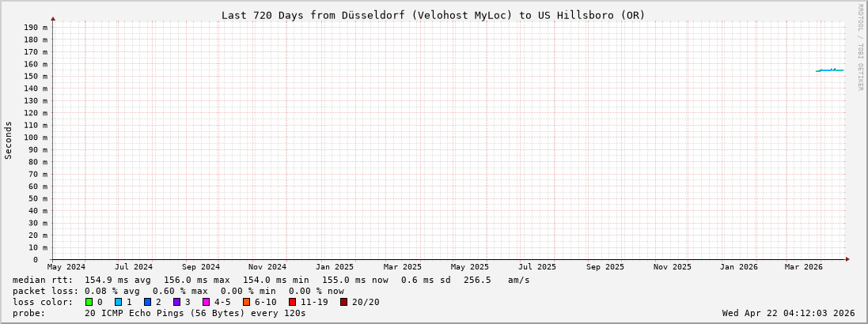Click the RTT data line near March 2026
Image resolution: width=868 pixels, height=324 pixels.
831,70
